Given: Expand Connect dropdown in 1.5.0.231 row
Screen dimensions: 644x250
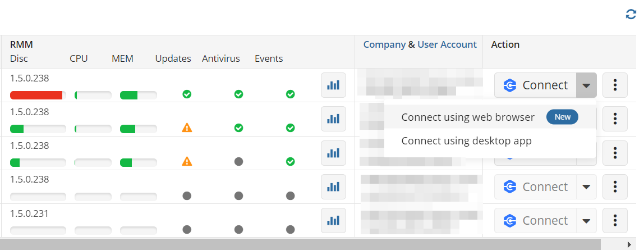Looking at the screenshot, I should pyautogui.click(x=586, y=220).
